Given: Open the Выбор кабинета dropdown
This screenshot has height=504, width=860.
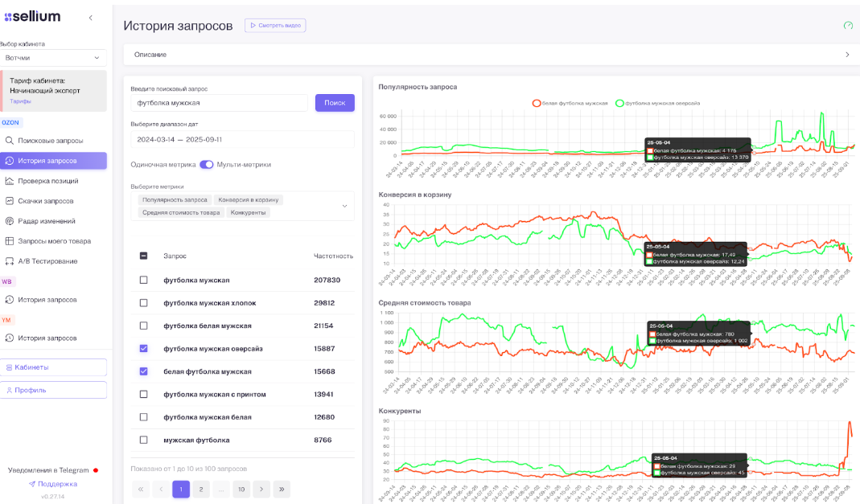Looking at the screenshot, I should pos(53,58).
